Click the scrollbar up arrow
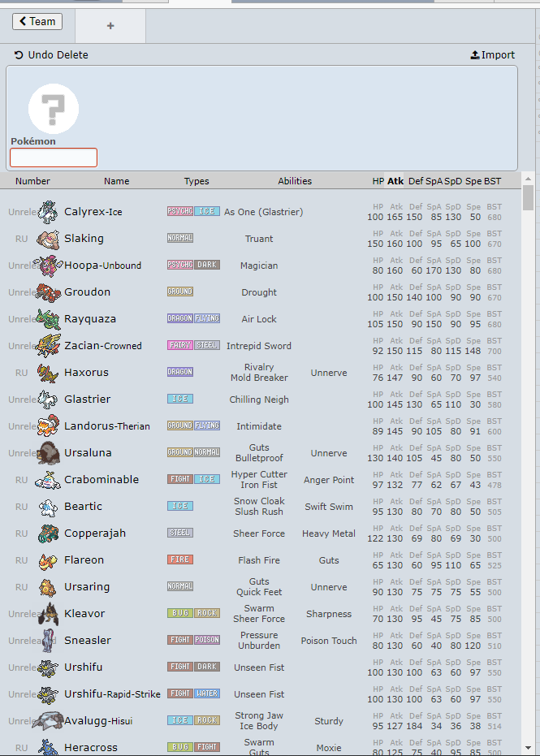540x756 pixels. [x=528, y=179]
